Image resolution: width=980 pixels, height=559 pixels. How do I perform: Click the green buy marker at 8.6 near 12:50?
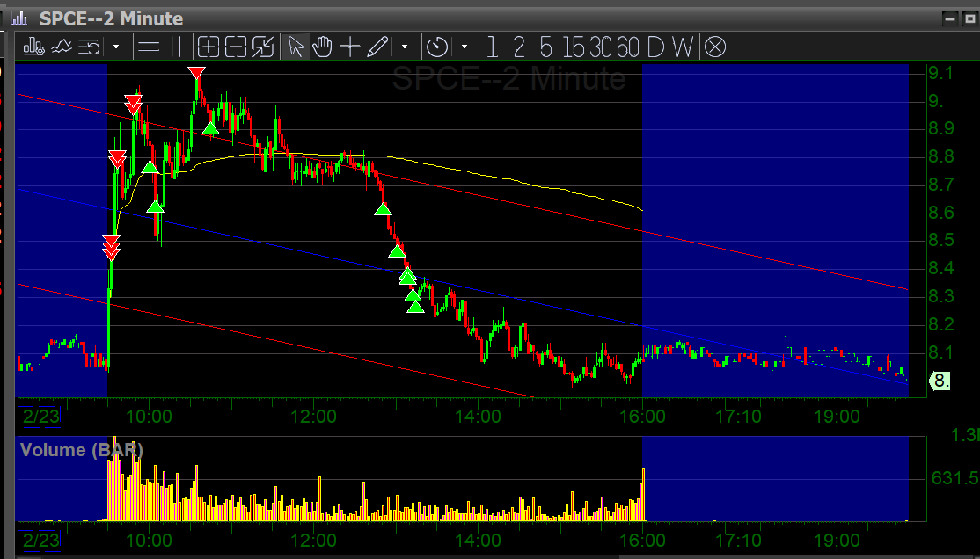click(384, 209)
